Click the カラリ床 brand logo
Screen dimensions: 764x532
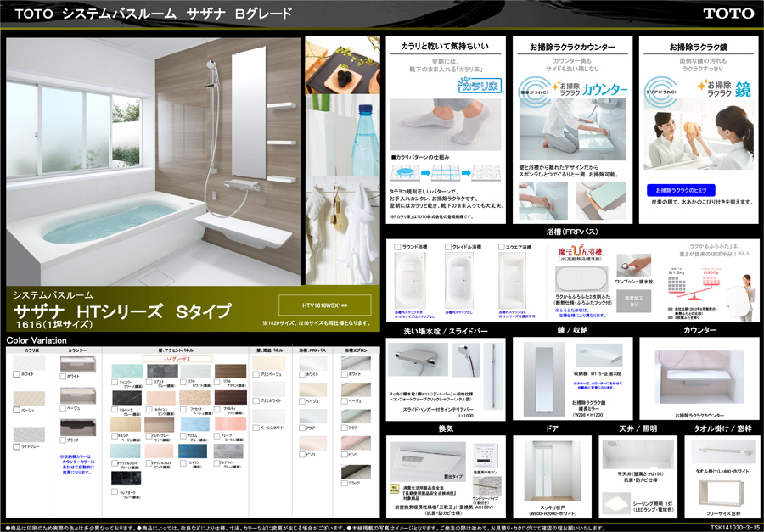click(x=480, y=87)
